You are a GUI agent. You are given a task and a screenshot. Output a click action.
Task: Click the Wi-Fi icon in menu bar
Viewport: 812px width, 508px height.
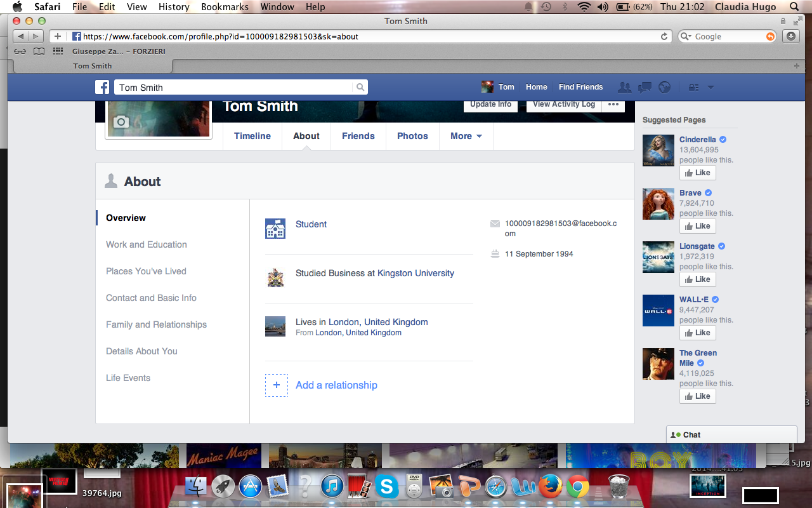click(584, 7)
